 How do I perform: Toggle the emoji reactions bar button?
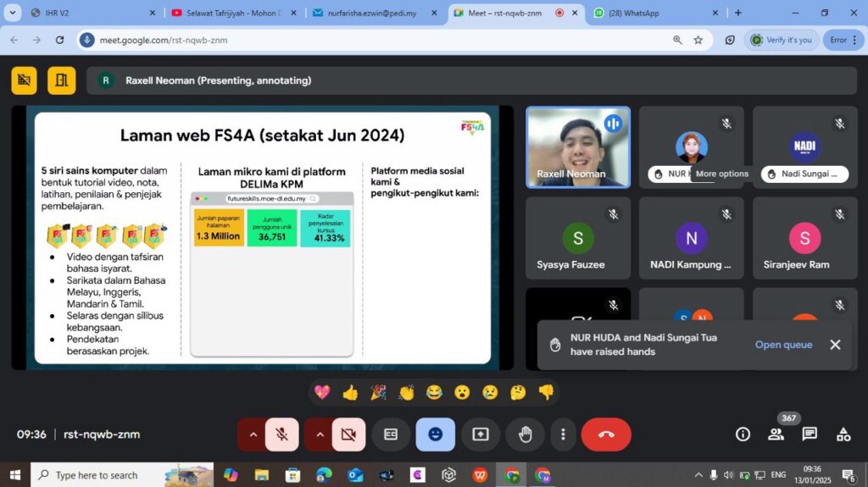point(436,434)
